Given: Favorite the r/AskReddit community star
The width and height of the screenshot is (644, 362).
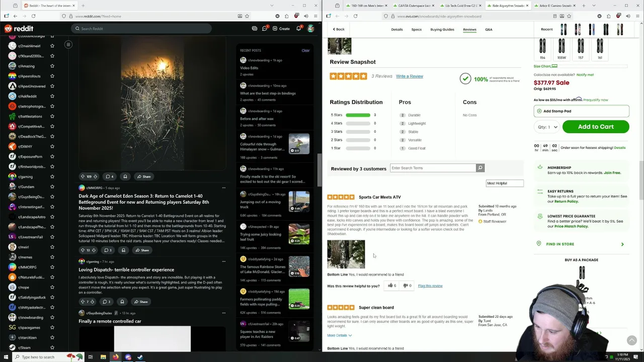Looking at the screenshot, I should coord(52,96).
